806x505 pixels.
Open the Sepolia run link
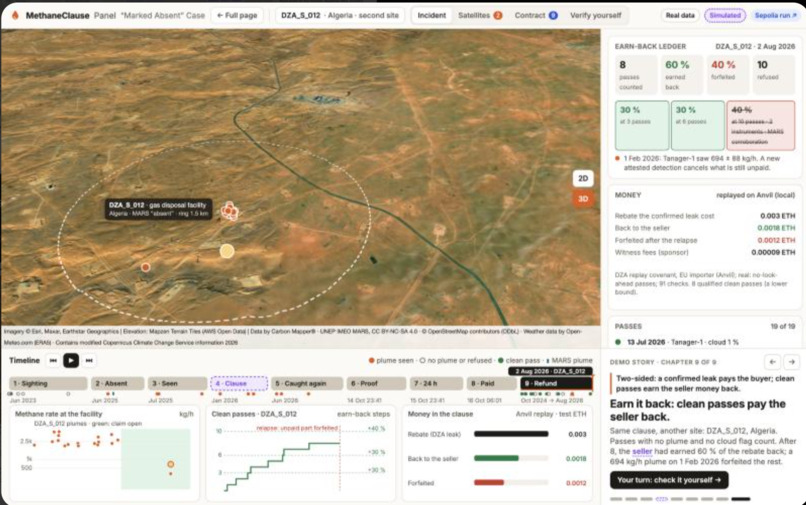point(776,15)
